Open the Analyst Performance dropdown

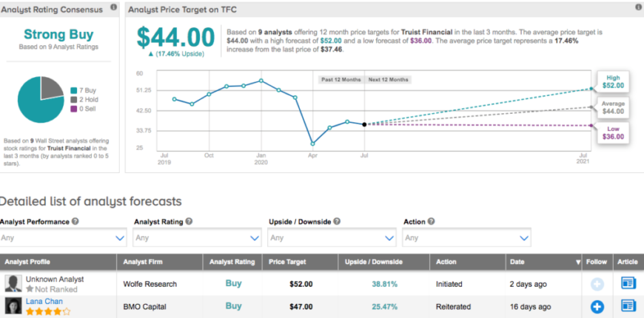pyautogui.click(x=63, y=237)
